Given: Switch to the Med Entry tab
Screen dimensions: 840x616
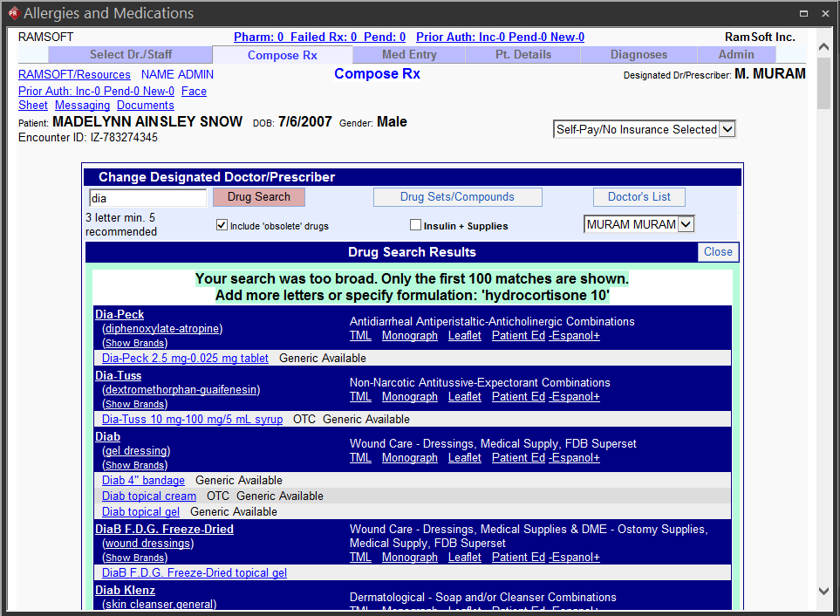Looking at the screenshot, I should pos(409,55).
